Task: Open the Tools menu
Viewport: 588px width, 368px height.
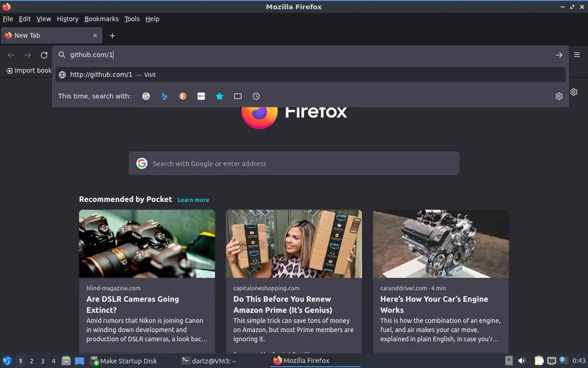Action: click(132, 19)
